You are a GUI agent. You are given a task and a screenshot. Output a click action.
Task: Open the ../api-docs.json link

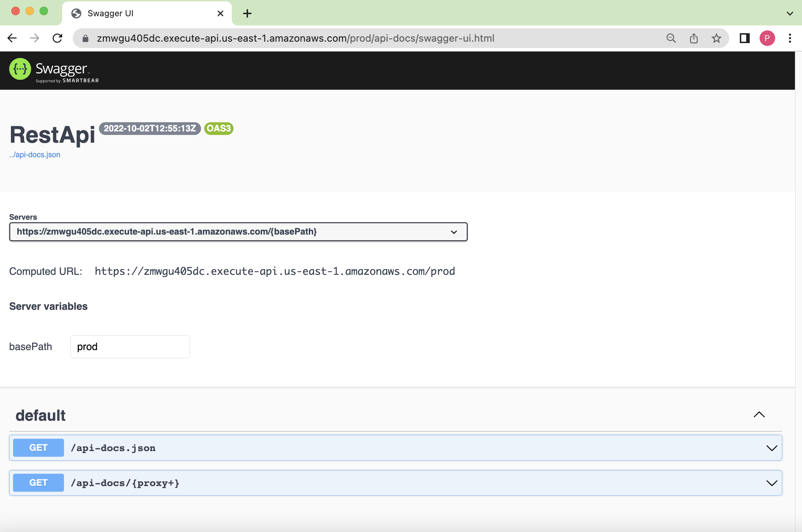click(35, 155)
